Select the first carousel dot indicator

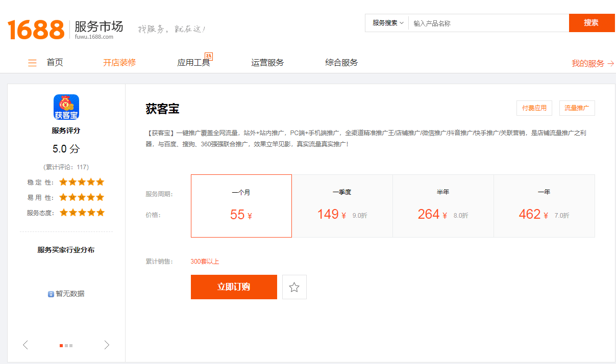pyautogui.click(x=61, y=346)
